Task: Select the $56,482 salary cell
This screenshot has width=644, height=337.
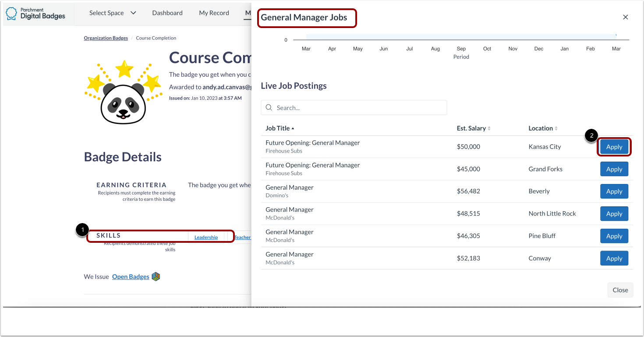Action: (468, 192)
